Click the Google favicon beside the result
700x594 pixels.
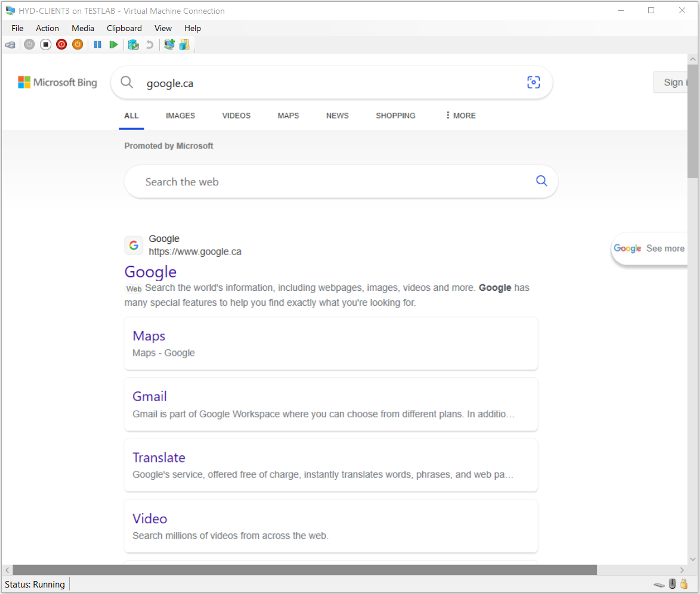point(134,245)
